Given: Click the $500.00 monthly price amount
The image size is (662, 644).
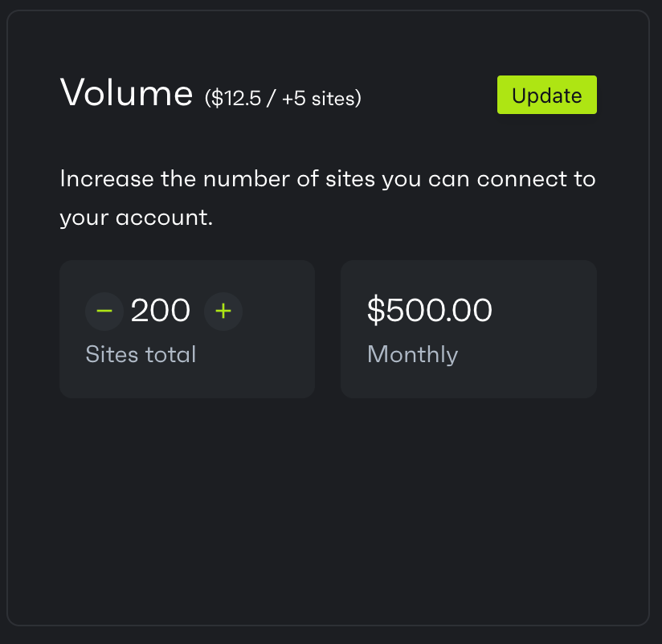Looking at the screenshot, I should coord(429,311).
